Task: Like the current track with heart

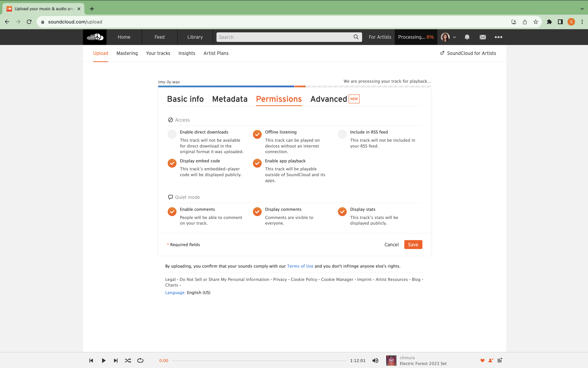Action: pyautogui.click(x=482, y=360)
